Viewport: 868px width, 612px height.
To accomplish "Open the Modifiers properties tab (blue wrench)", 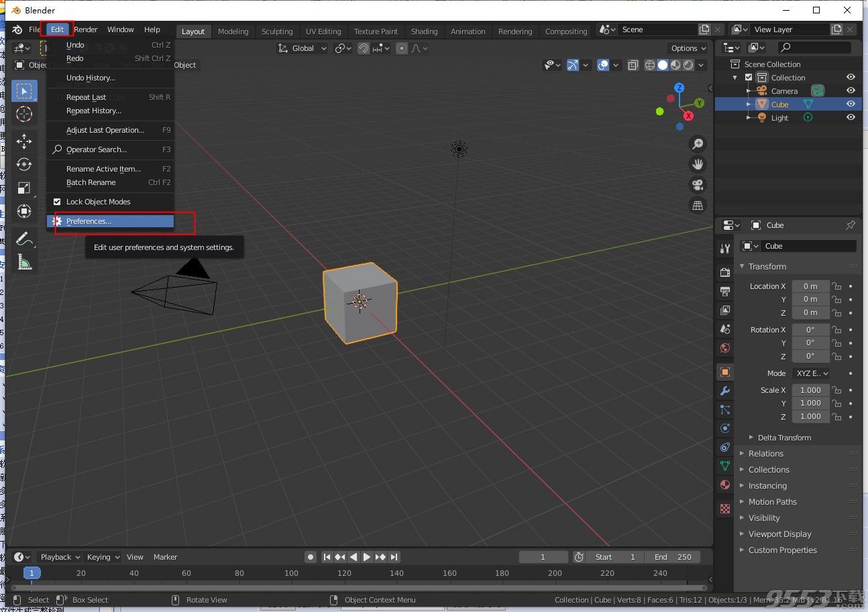I will pos(725,391).
